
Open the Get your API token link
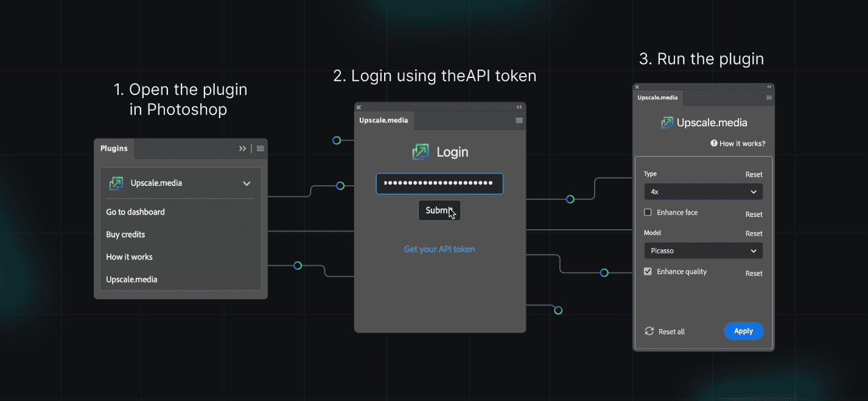click(x=439, y=249)
